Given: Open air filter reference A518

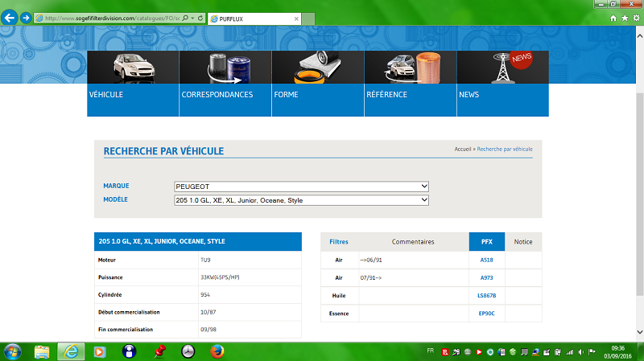Looking at the screenshot, I should 487,260.
